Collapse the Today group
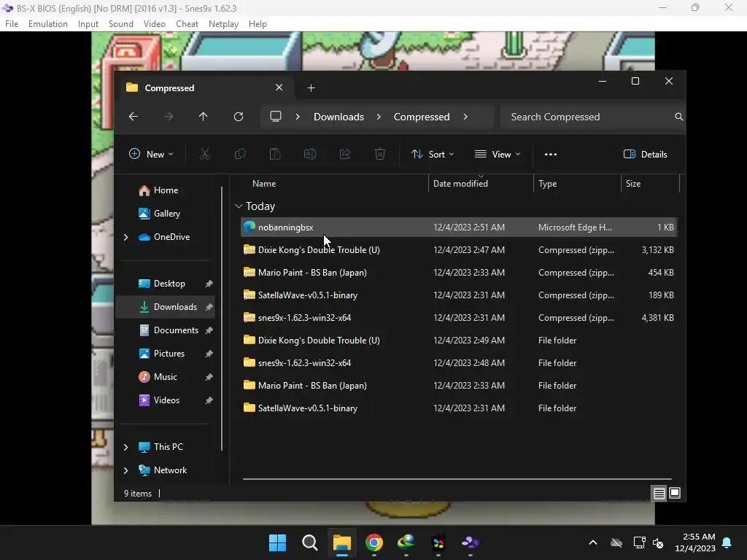Image resolution: width=747 pixels, height=560 pixels. [239, 206]
